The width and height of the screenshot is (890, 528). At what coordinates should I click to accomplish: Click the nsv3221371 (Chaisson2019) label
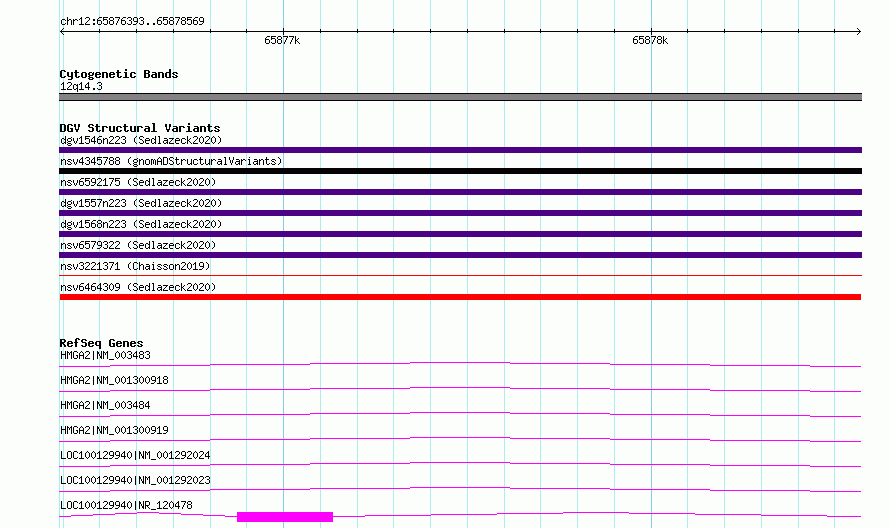tap(135, 266)
